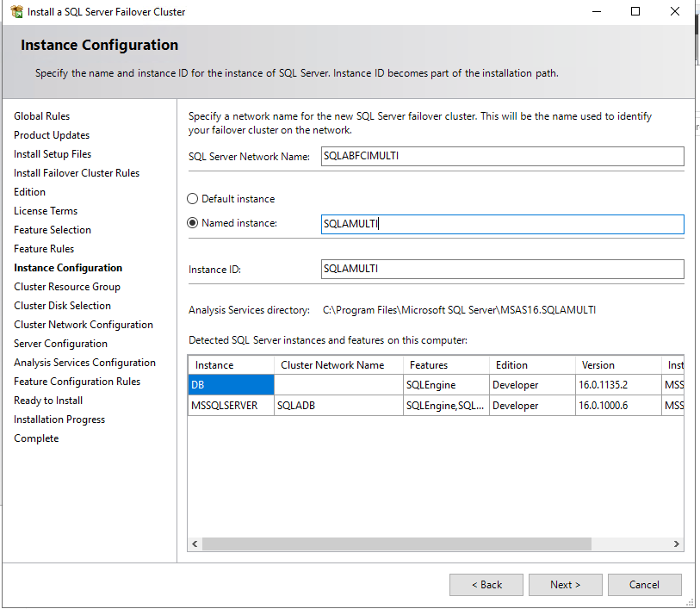Click Analysis Services Configuration step
Screen dimensions: 700x609
point(85,363)
